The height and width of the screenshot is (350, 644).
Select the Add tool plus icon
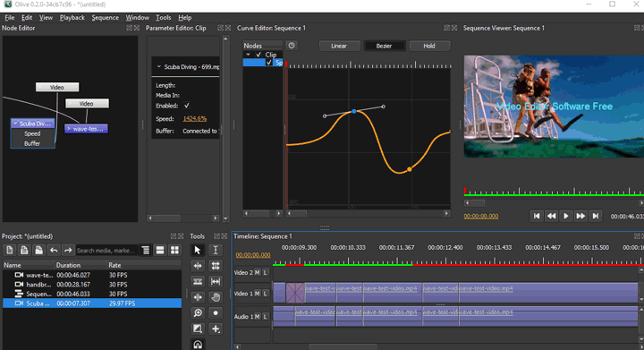click(216, 329)
